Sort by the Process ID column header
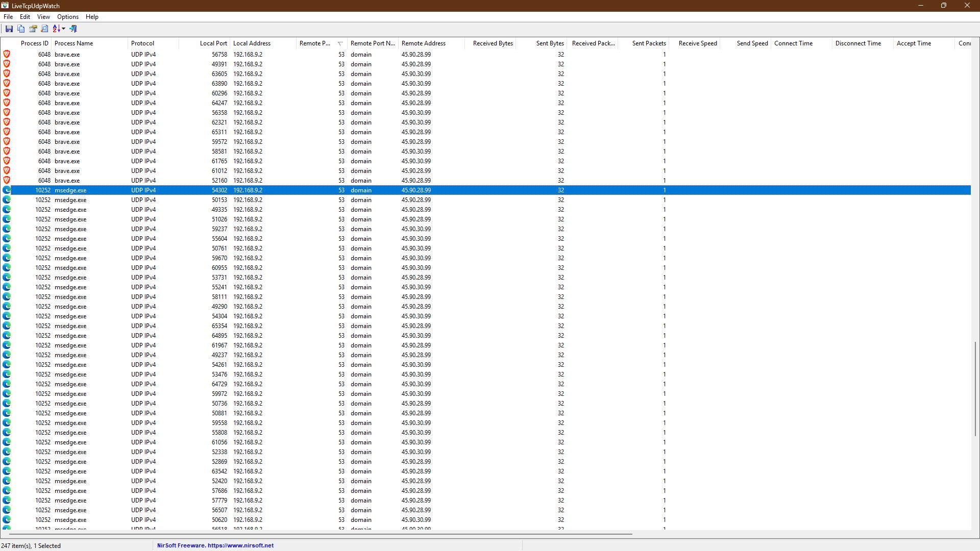The width and height of the screenshot is (980, 551). (x=26, y=43)
